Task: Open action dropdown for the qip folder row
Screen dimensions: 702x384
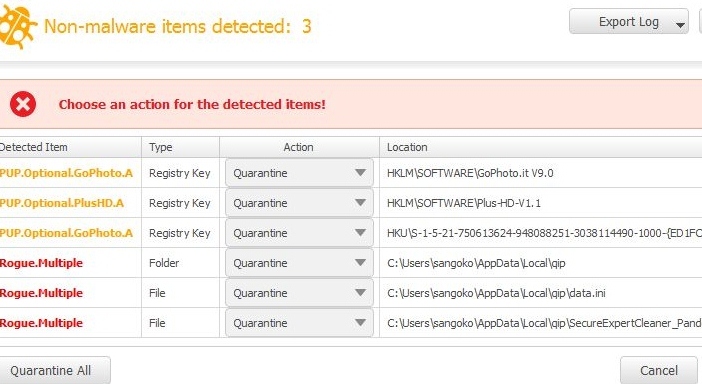Action: (x=299, y=263)
